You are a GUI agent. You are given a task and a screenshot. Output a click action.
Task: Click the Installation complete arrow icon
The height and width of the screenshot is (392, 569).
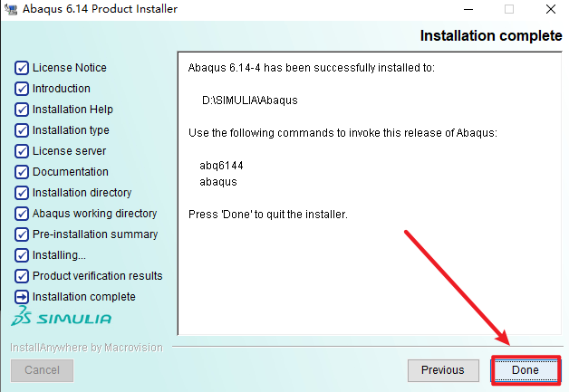pyautogui.click(x=22, y=297)
